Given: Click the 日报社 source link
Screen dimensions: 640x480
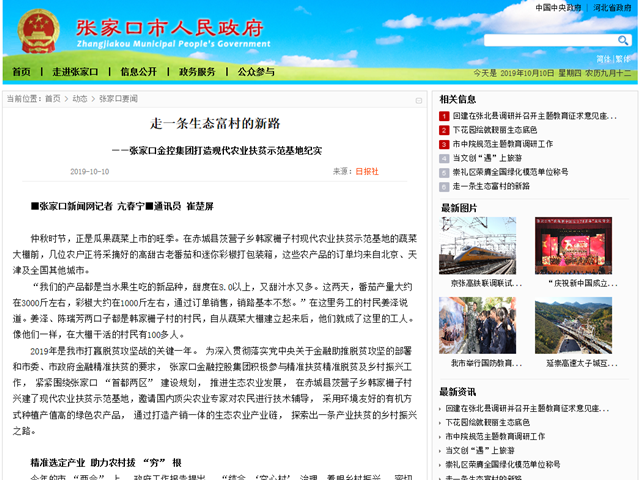Looking at the screenshot, I should click(x=367, y=171).
